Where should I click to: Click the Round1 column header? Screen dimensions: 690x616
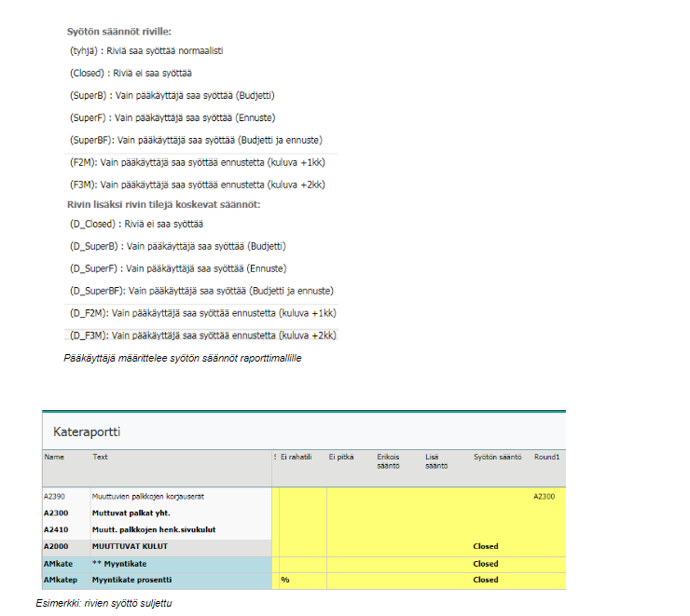(545, 457)
